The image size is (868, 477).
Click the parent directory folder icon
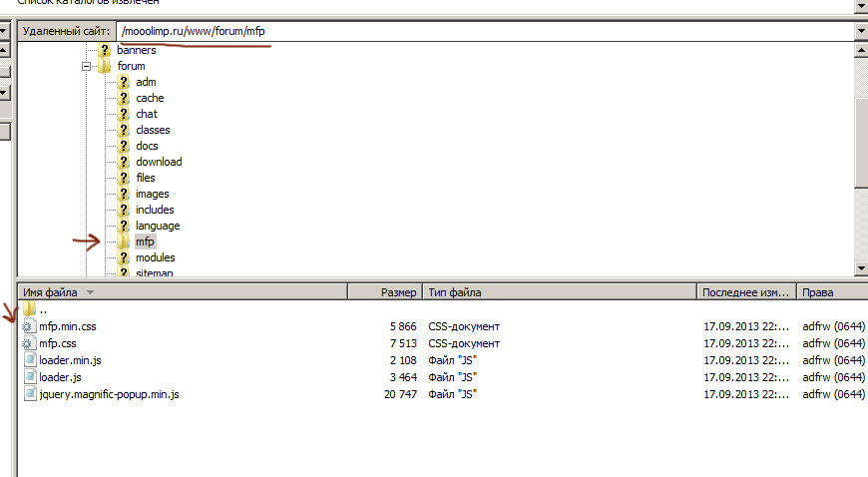coord(29,309)
